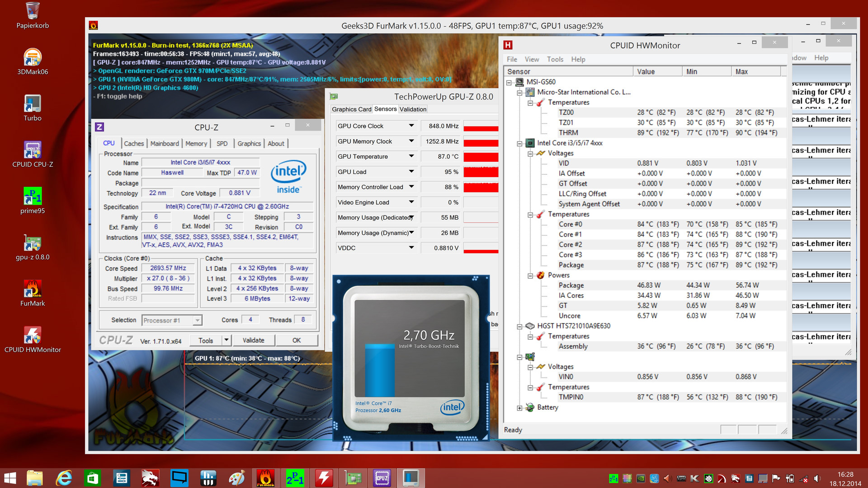Open the About tab in CPU-Z
Viewport: 868px width, 488px height.
[x=276, y=143]
